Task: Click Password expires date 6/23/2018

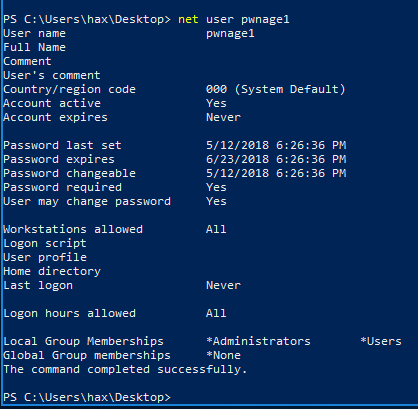Action: tap(237, 159)
